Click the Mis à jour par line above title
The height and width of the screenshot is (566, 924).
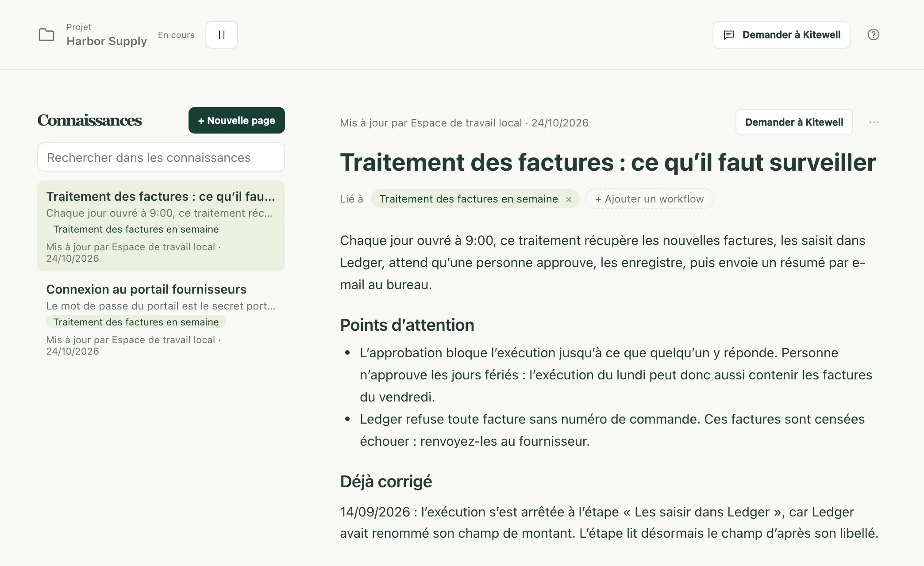464,123
